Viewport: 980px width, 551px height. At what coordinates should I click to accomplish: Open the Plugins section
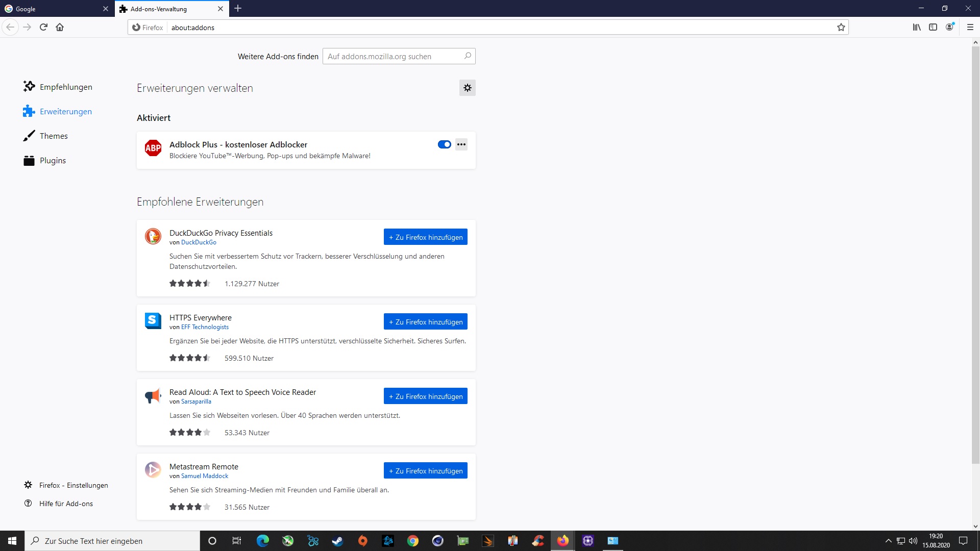[x=53, y=161]
